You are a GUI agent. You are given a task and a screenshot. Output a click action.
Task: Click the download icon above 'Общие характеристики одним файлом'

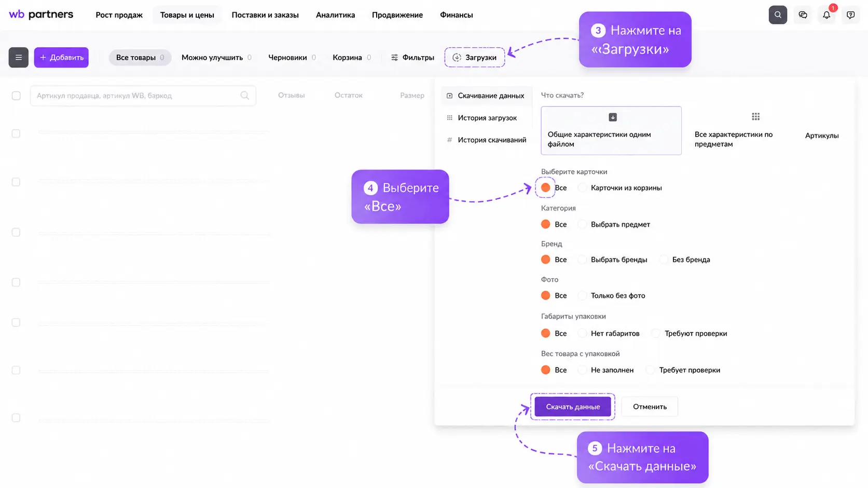click(x=613, y=117)
